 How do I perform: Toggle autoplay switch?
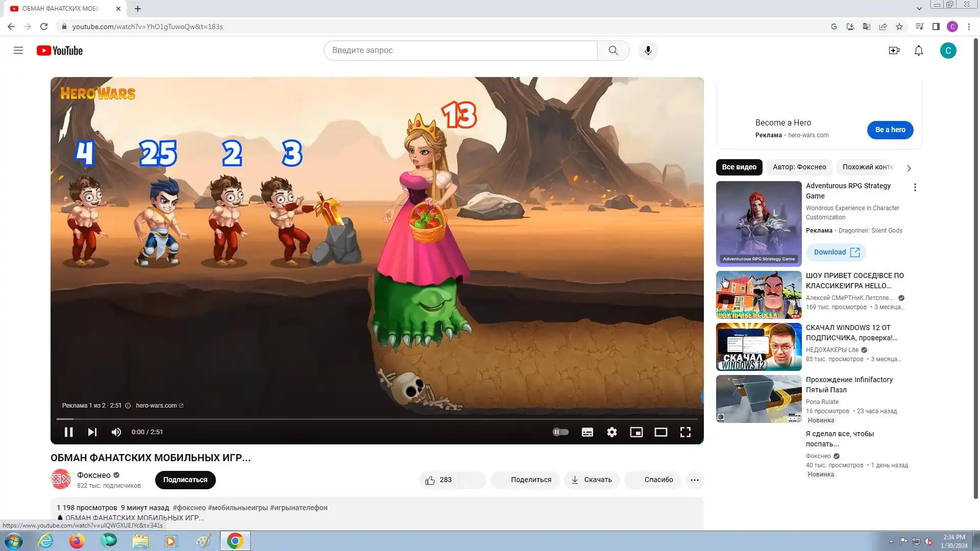click(x=560, y=432)
